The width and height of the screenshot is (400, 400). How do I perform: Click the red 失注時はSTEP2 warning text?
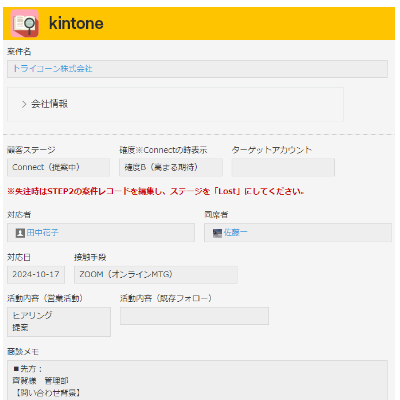155,191
